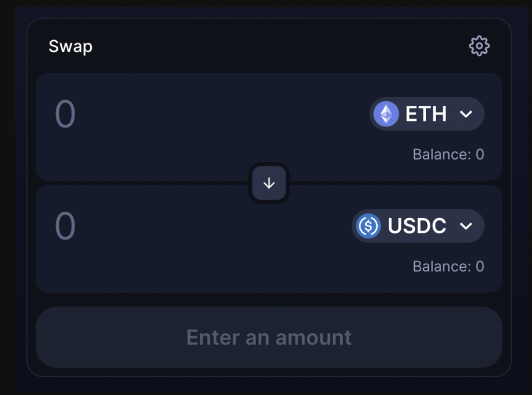Screen dimensions: 532x395
Task: Click the USDC ticker text
Action: pyautogui.click(x=417, y=226)
